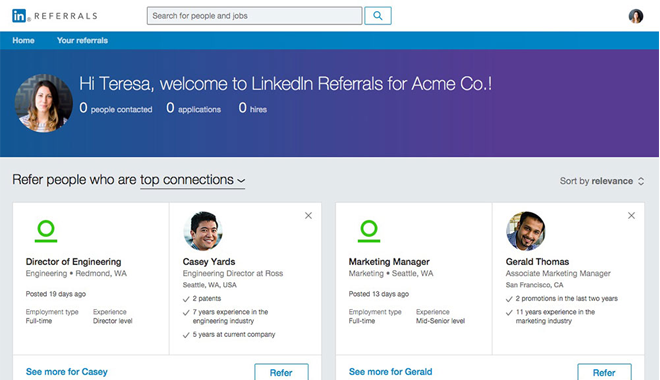Screen dimensions: 660x380
Task: Click the green company logo beside Marketing Manager
Action: 369,231
